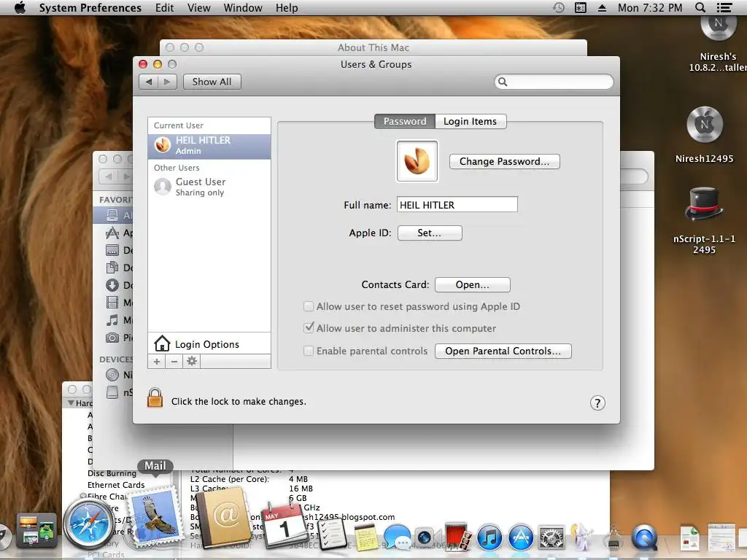Click the Show All button
The height and width of the screenshot is (560, 747).
click(212, 82)
